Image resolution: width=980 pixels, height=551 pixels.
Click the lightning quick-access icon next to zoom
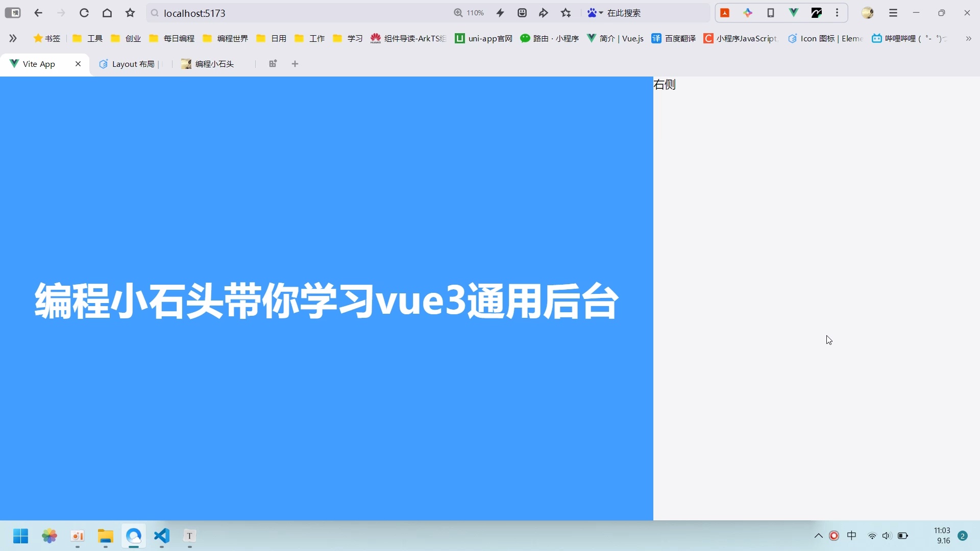500,13
